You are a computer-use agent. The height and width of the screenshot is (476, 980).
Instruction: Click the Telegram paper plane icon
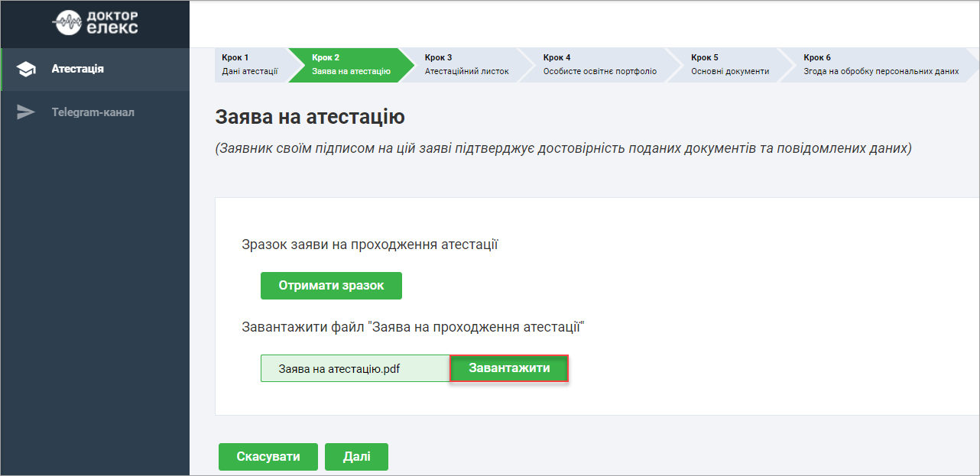(27, 112)
